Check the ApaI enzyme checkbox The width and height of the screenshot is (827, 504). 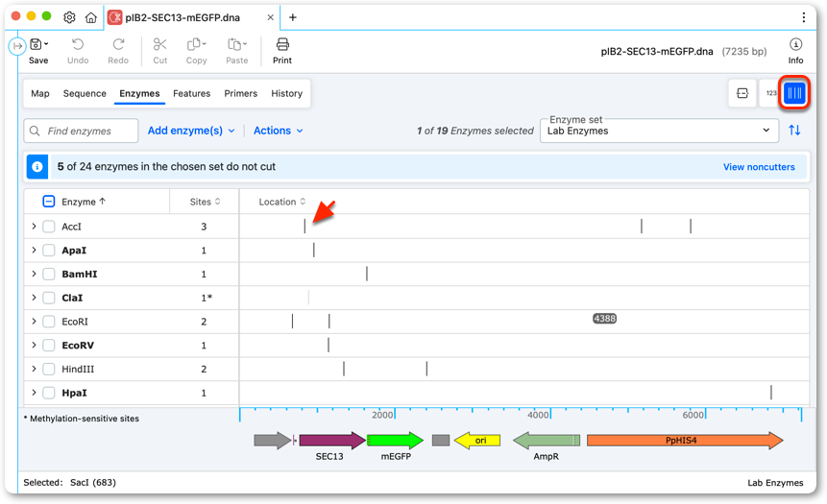[49, 251]
